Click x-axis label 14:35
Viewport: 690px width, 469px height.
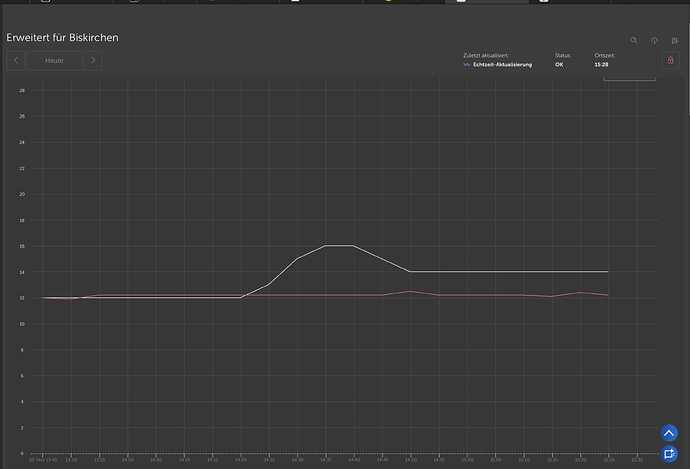pyautogui.click(x=326, y=460)
